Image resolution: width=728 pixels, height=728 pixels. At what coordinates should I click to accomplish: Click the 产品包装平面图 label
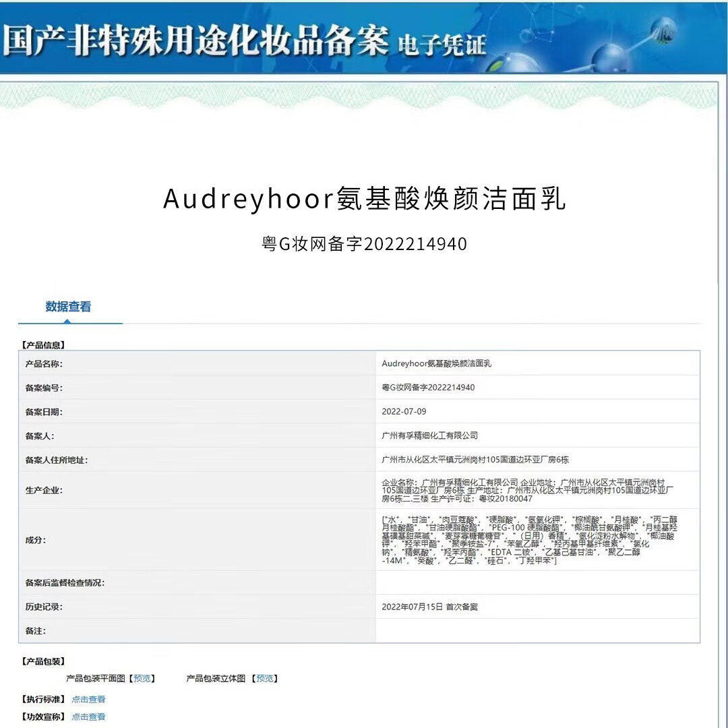[96, 678]
